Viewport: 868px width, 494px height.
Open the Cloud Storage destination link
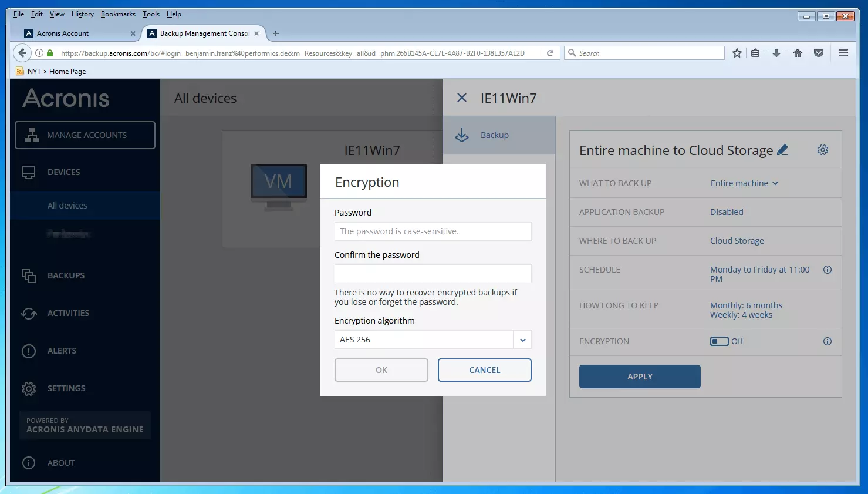coord(737,241)
